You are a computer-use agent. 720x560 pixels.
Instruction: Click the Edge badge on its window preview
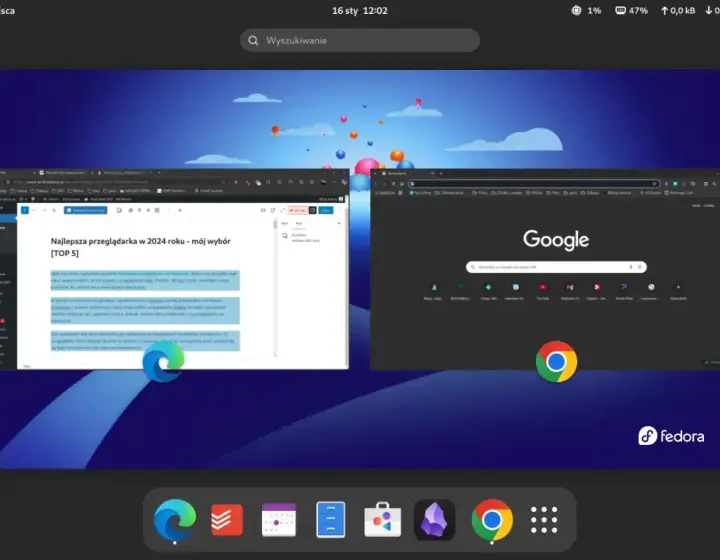tap(163, 362)
